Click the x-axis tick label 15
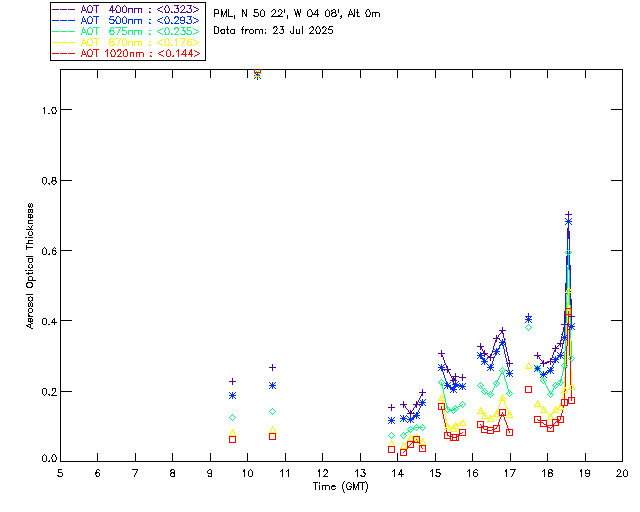This screenshot has height=512, width=640. coord(435,473)
